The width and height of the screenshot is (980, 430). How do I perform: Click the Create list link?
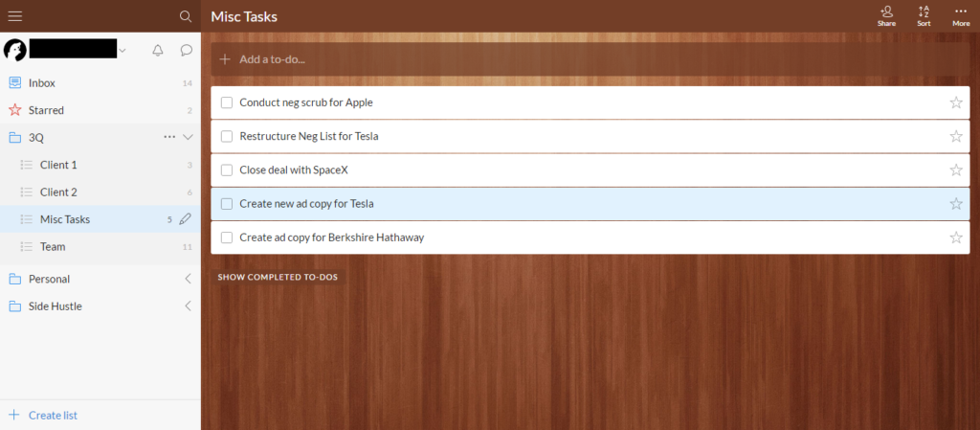click(x=54, y=415)
